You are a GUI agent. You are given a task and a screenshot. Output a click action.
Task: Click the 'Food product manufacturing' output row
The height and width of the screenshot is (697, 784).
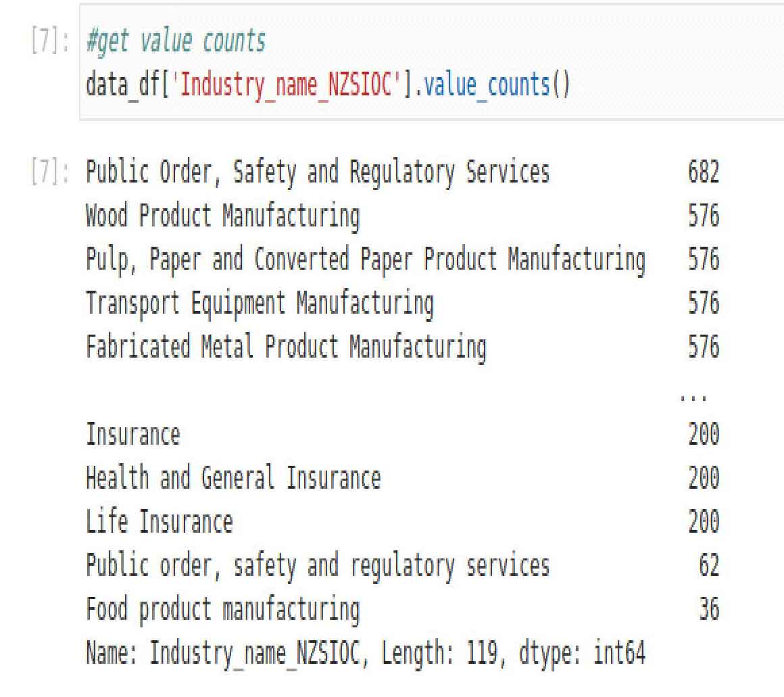click(222, 610)
